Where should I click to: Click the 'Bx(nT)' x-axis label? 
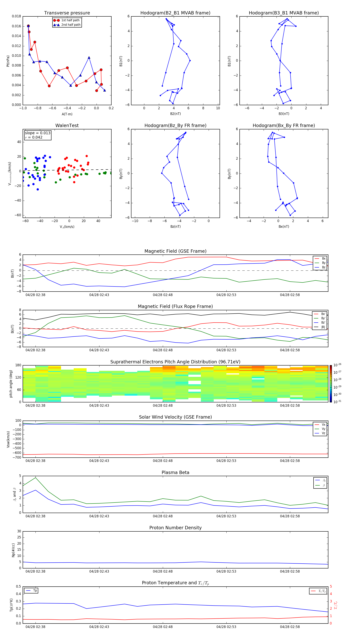tap(284, 227)
